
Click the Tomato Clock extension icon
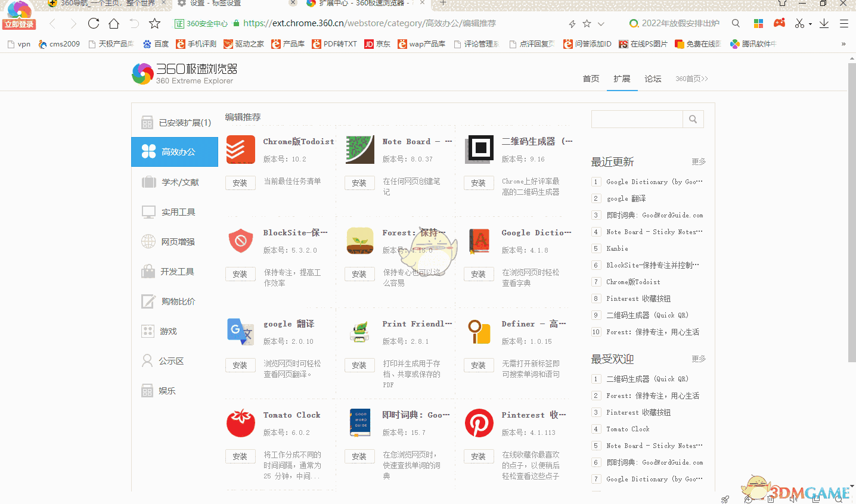click(x=241, y=423)
